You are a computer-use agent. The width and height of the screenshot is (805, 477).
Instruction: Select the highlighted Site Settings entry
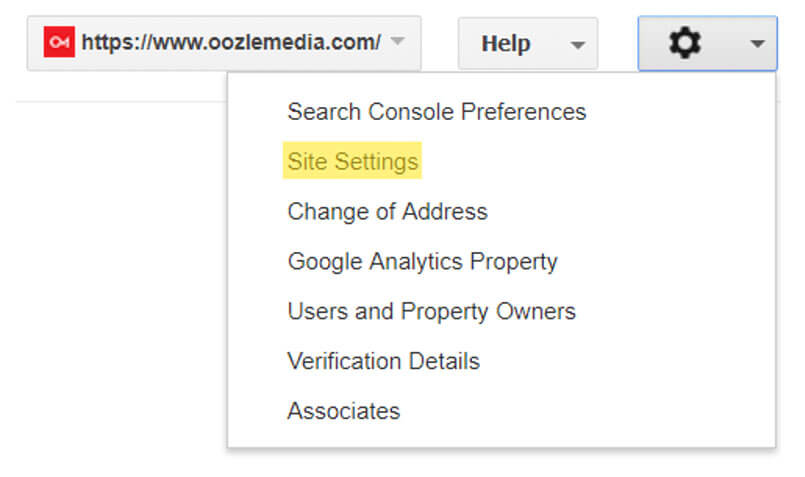pyautogui.click(x=353, y=161)
